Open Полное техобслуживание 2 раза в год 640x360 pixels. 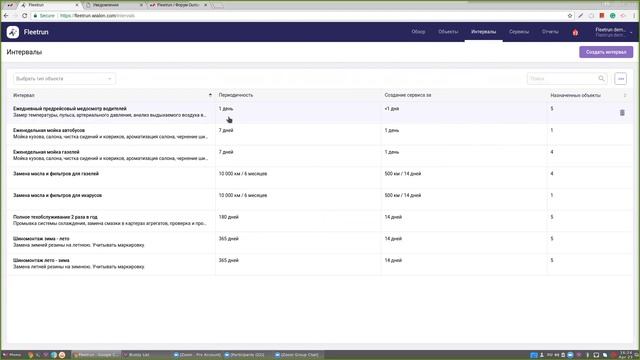click(55, 217)
